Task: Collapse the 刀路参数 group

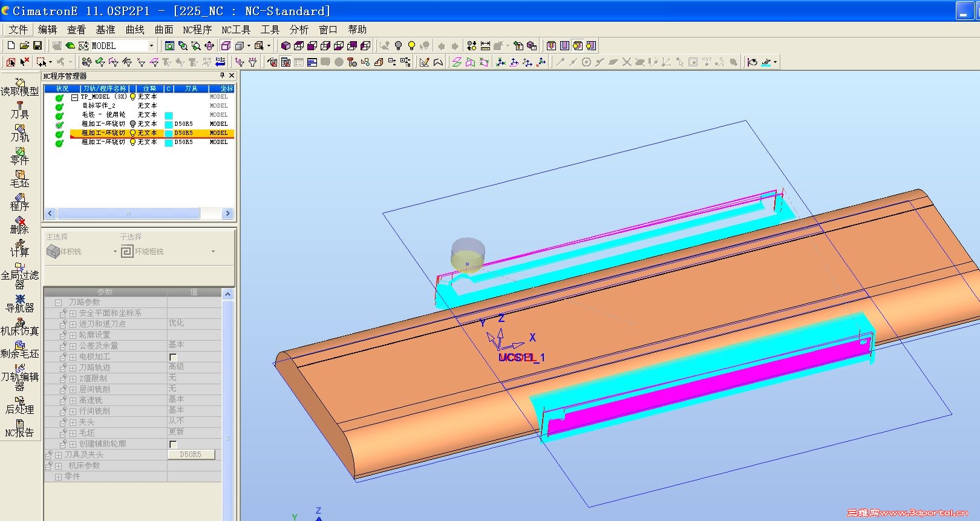Action: [x=59, y=302]
